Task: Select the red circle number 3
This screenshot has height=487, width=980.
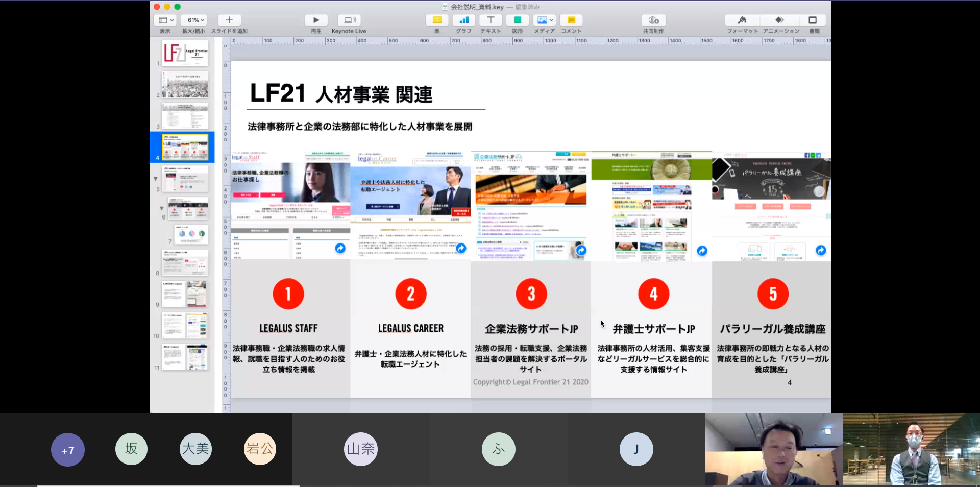Action: pos(531,294)
